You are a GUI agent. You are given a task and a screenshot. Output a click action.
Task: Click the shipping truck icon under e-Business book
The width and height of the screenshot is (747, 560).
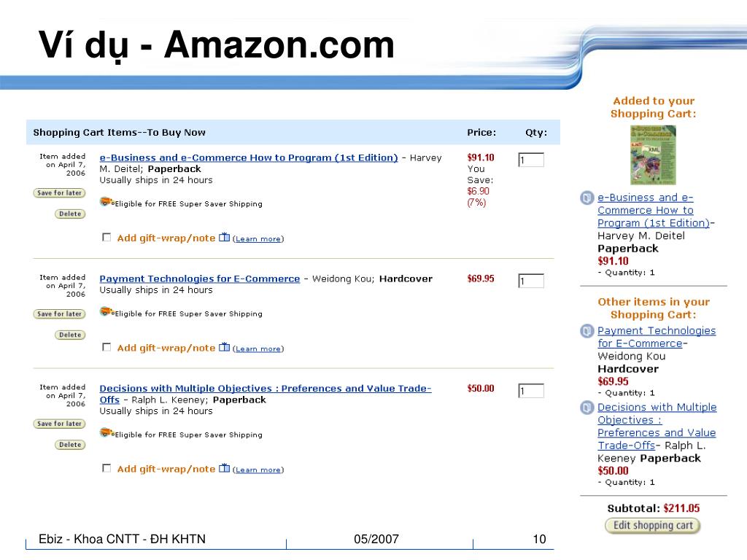pyautogui.click(x=107, y=202)
